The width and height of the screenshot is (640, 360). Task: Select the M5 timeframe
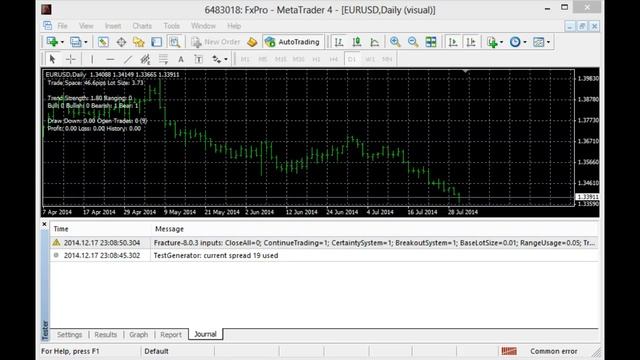[x=262, y=59]
